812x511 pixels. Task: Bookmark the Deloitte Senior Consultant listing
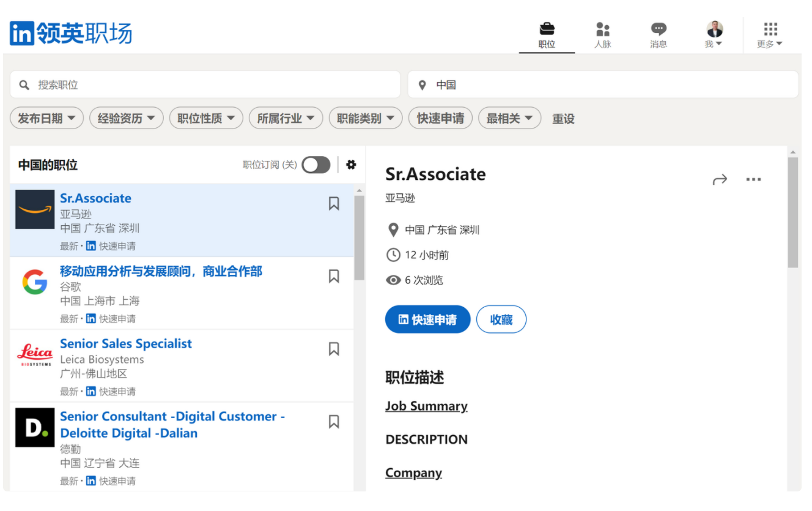[x=334, y=422]
